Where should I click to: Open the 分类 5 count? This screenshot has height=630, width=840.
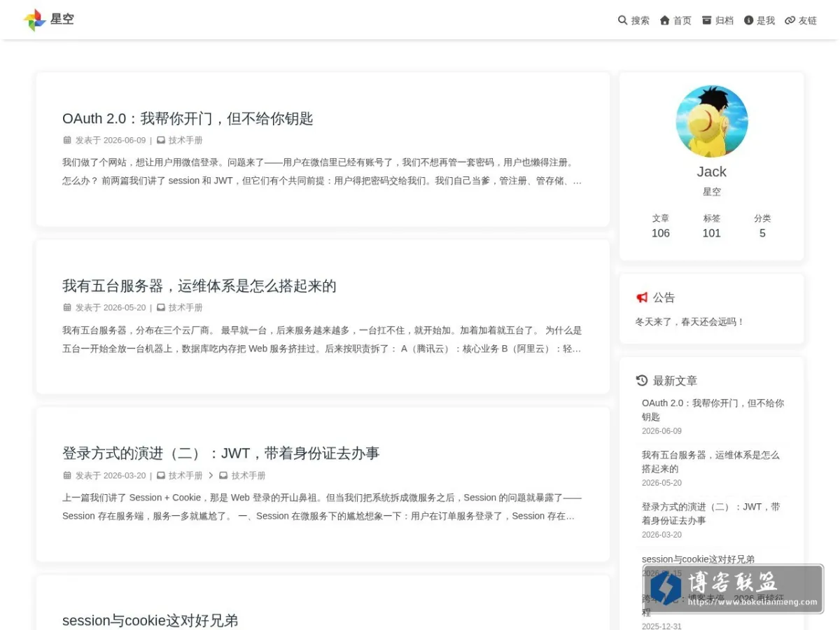[762, 226]
